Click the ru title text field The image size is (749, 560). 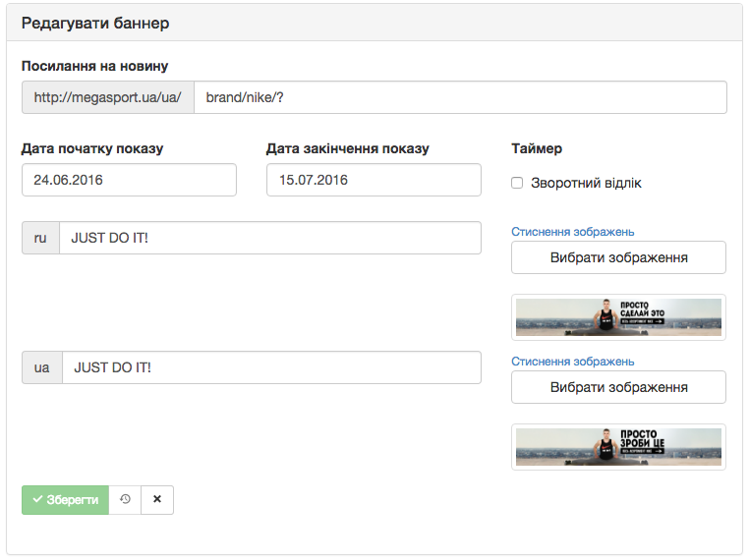click(x=269, y=238)
